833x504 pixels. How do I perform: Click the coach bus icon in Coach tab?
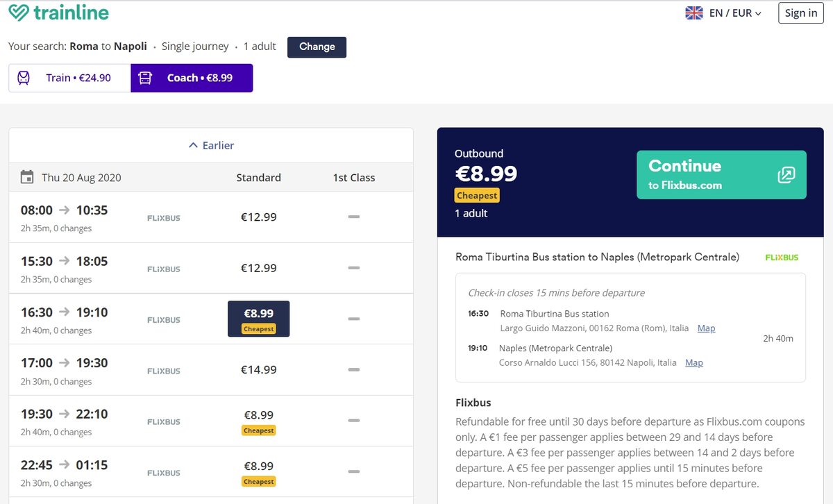pyautogui.click(x=145, y=78)
